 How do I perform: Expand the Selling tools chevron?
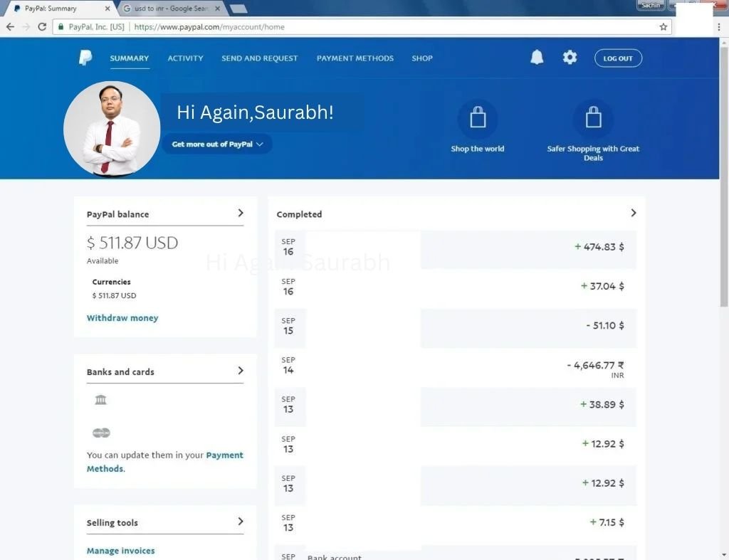pos(241,522)
